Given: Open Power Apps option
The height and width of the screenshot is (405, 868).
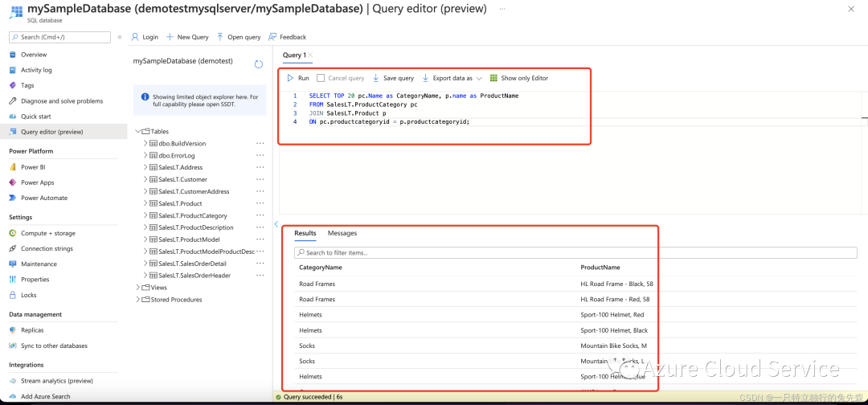Looking at the screenshot, I should tap(37, 182).
